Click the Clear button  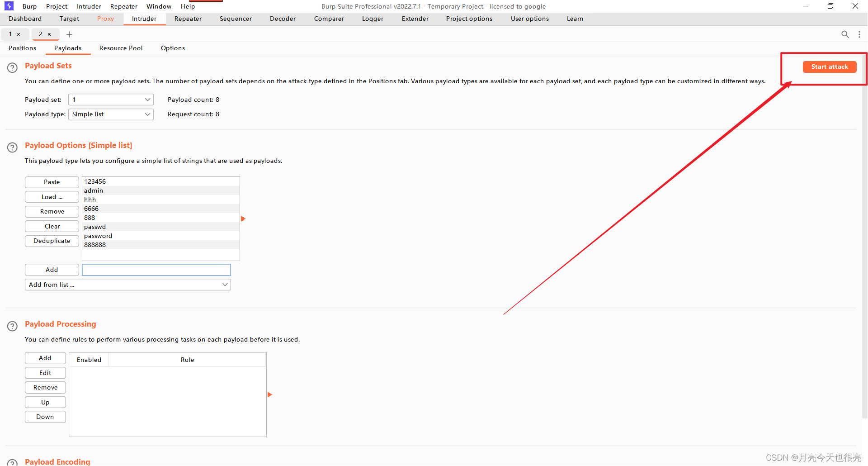coord(52,226)
